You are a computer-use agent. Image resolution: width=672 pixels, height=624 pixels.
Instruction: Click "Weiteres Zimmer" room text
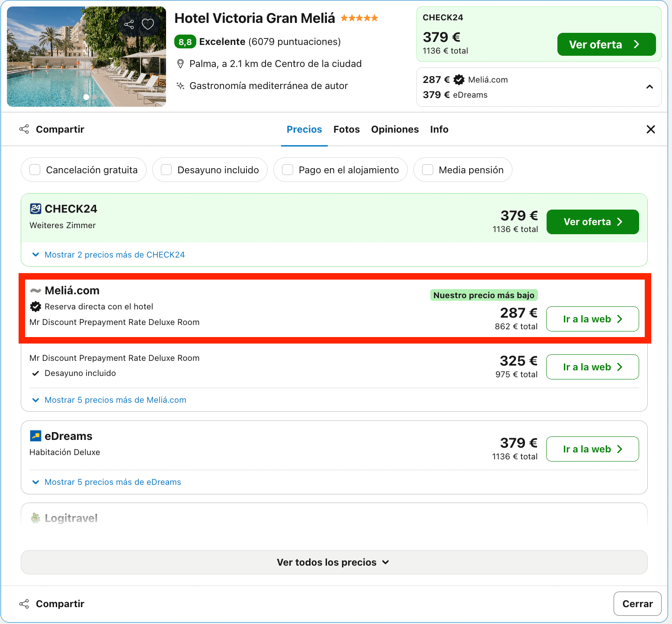click(x=63, y=225)
